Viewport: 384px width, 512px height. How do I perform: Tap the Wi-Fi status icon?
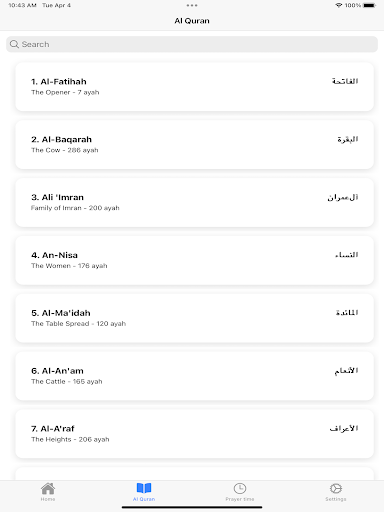(339, 5)
